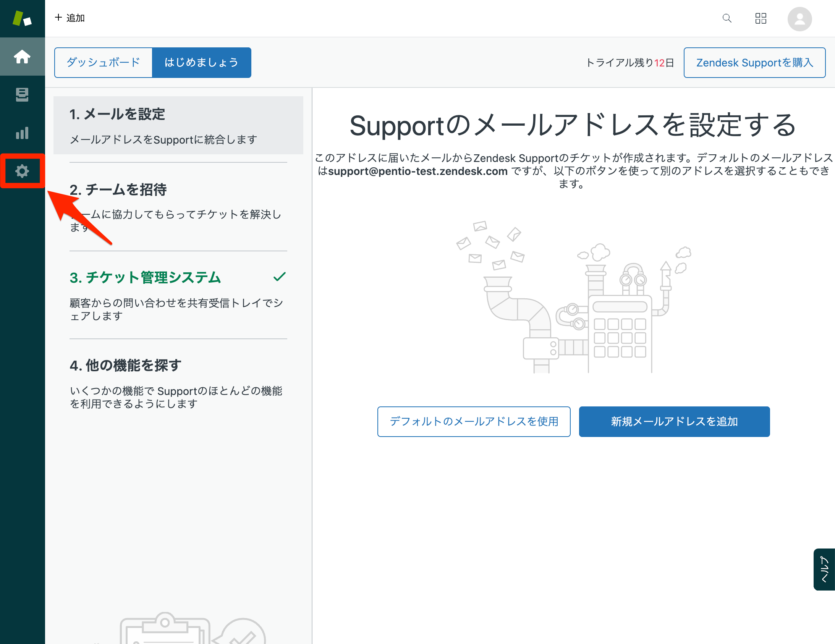Open the Views icon in sidebar

pyautogui.click(x=22, y=94)
